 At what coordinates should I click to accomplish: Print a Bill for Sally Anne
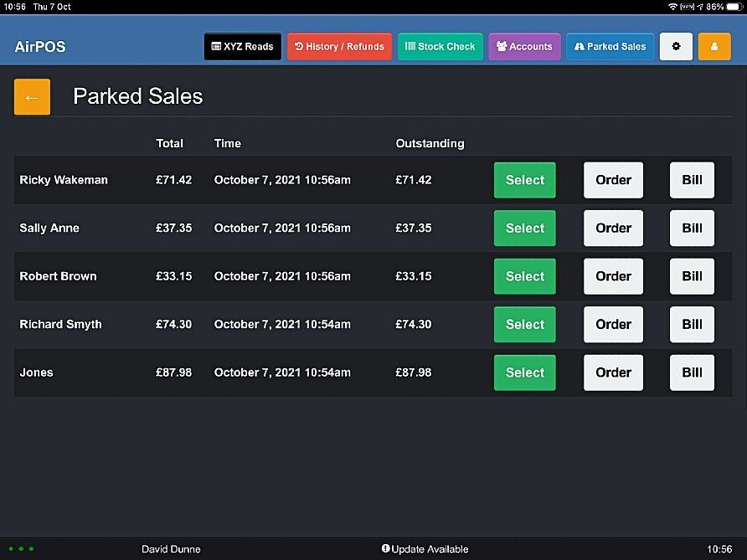tap(691, 228)
